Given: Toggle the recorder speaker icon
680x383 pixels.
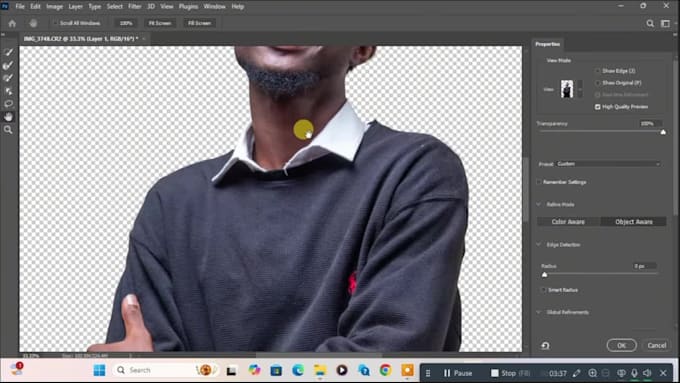Looking at the screenshot, I should tap(647, 373).
